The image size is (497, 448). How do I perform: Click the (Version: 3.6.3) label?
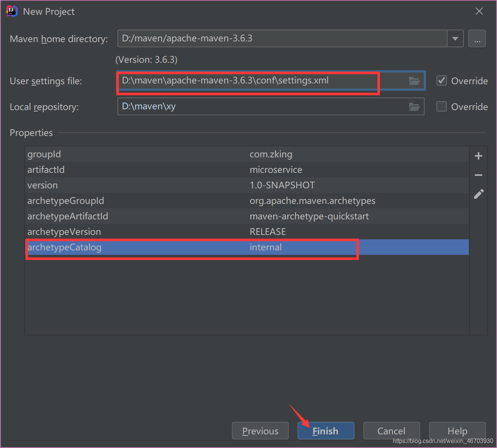(x=147, y=59)
